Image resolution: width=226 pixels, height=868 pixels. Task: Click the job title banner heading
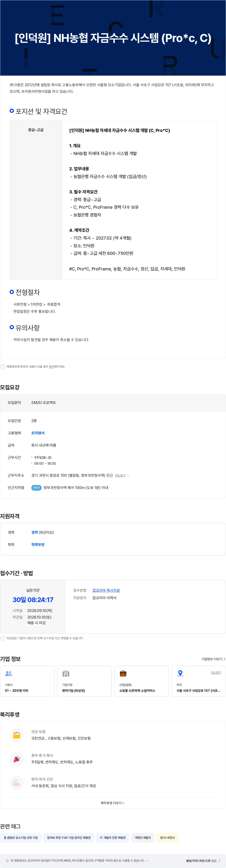(113, 38)
